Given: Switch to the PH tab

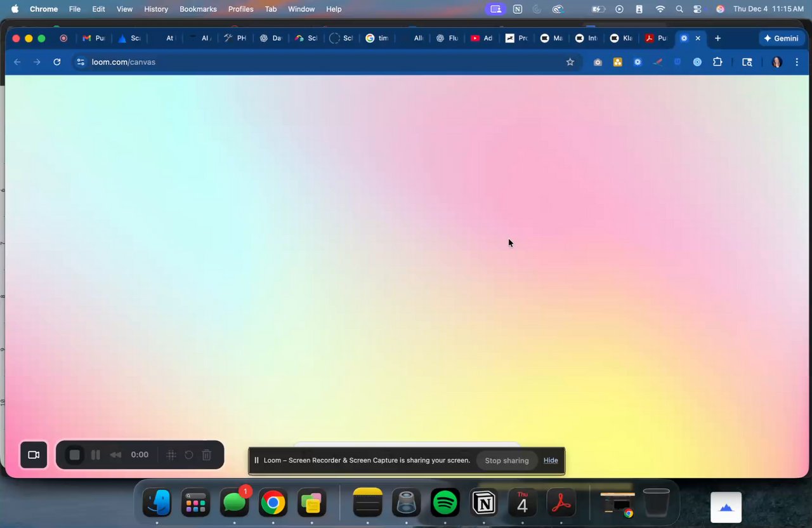Looking at the screenshot, I should (x=235, y=38).
